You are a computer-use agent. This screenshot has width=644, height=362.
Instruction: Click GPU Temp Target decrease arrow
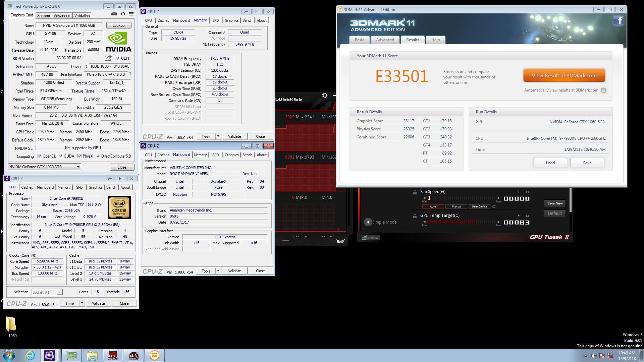424,222
